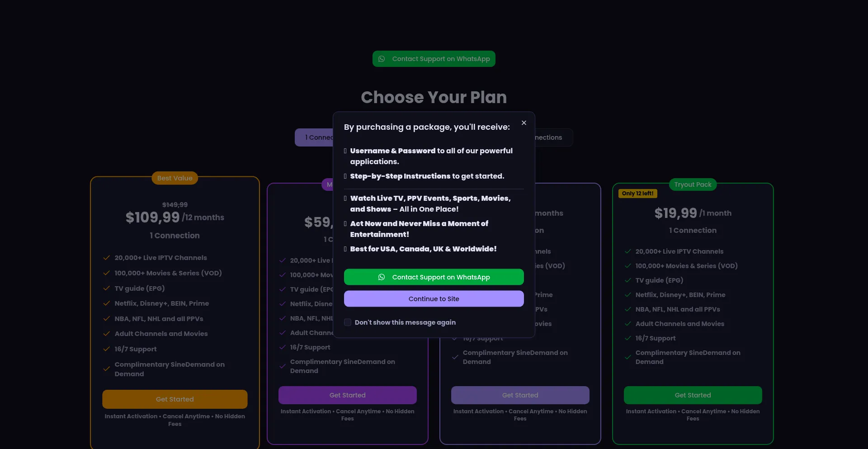
Task: Click checkmark beside Adult Channels in Best Value
Action: 107,334
